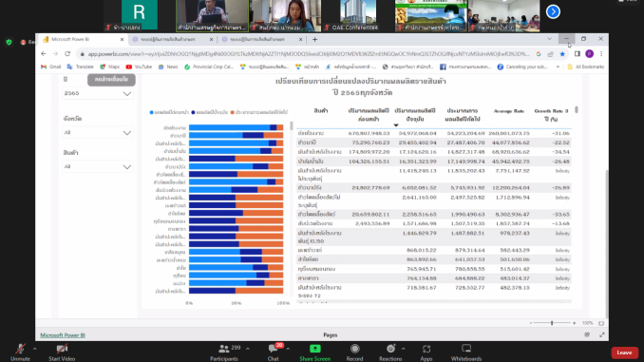Click the value 75,290,760.23 in table
The width and height of the screenshot is (644, 362).
point(370,143)
